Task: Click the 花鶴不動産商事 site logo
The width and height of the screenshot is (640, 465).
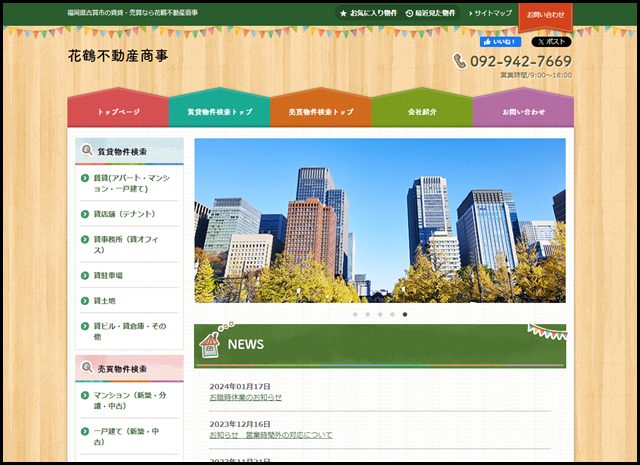Action: tap(118, 56)
